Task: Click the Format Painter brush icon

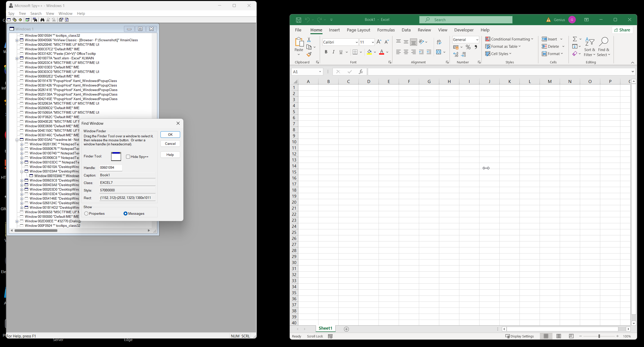Action: pos(309,54)
